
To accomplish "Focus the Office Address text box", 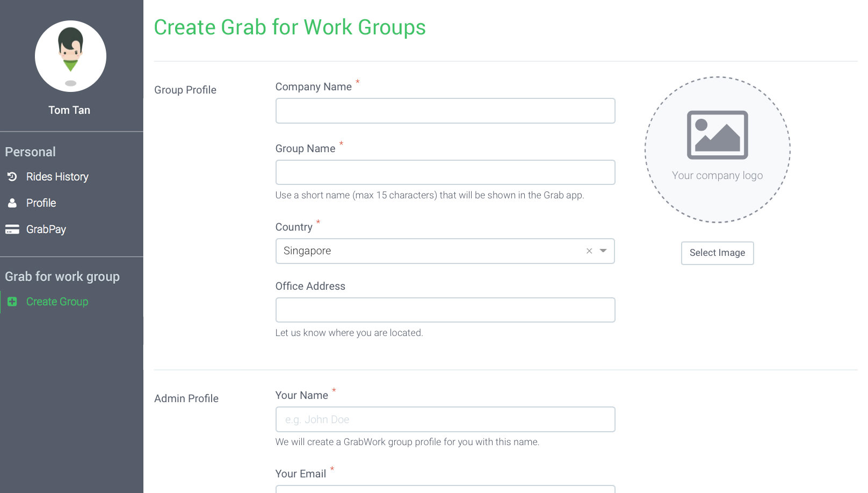I will point(445,310).
